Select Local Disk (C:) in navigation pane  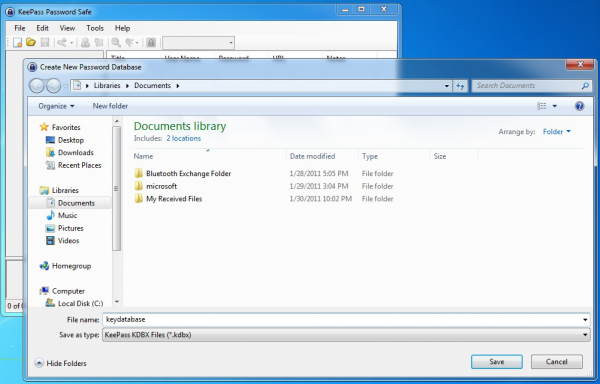(x=80, y=303)
